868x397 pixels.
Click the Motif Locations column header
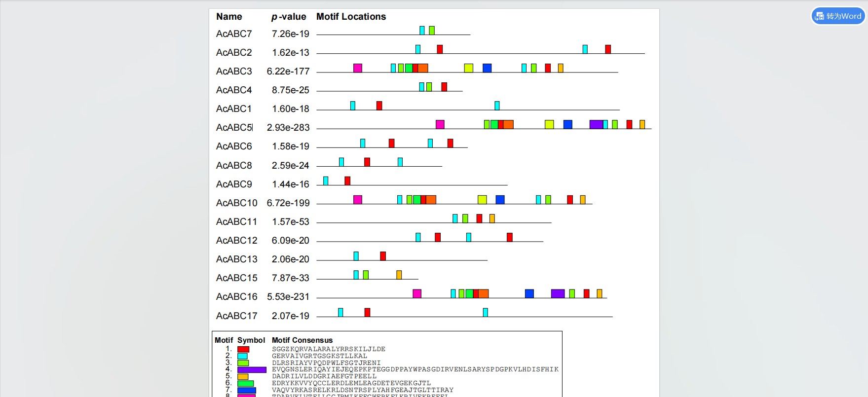coord(351,17)
